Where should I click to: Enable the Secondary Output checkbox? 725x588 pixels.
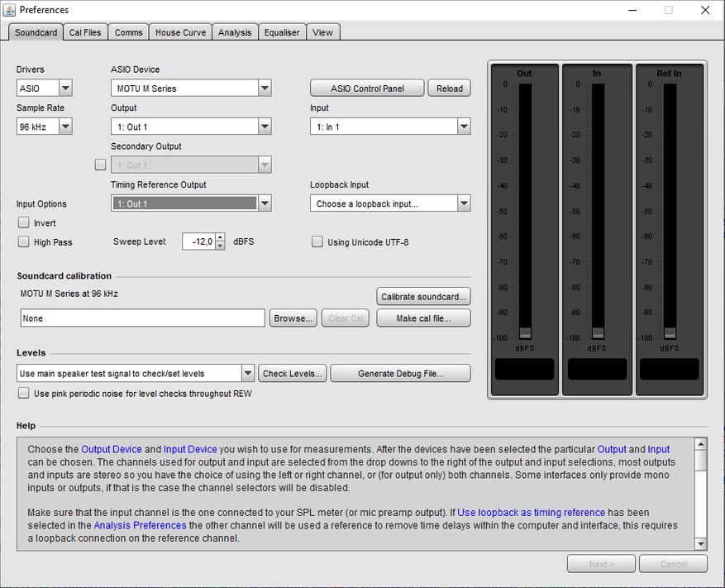100,165
